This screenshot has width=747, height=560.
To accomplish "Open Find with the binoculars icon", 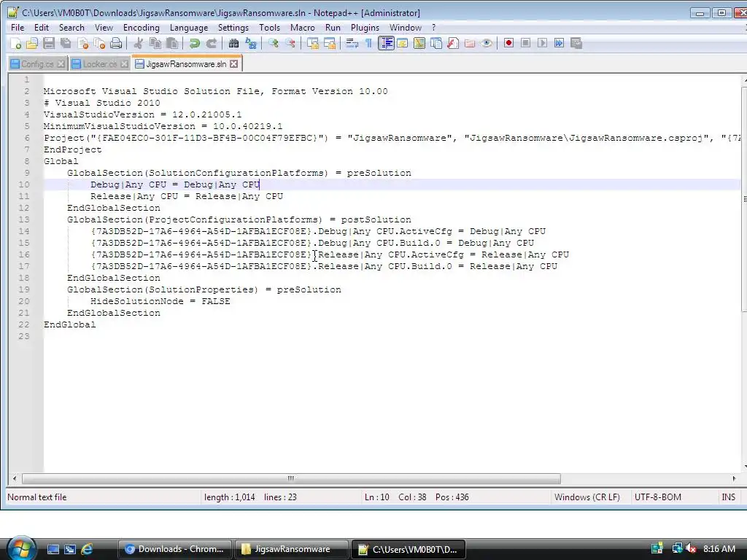I will point(233,44).
